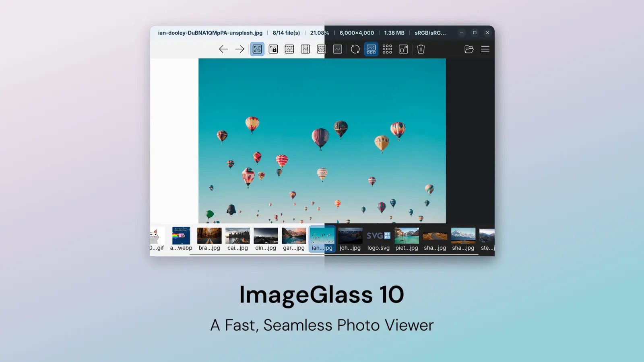Select the joh...jpg thumbnail
The height and width of the screenshot is (362, 644).
[x=350, y=239]
